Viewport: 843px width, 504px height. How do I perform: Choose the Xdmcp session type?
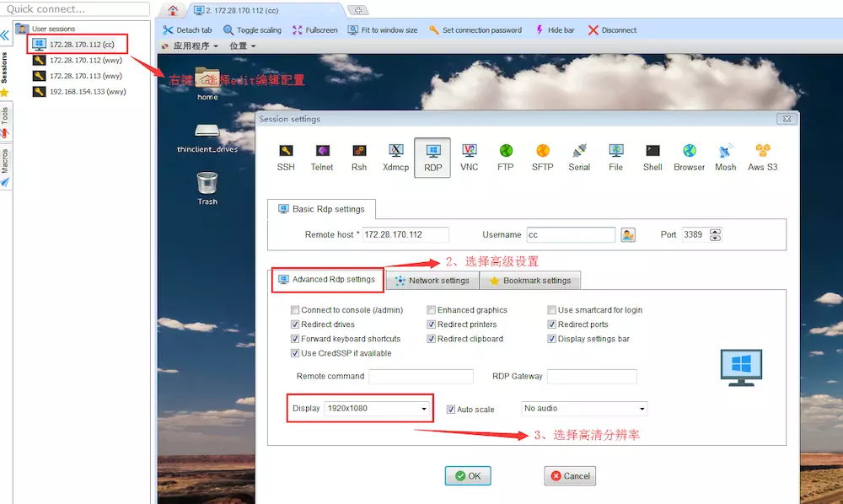pyautogui.click(x=395, y=158)
